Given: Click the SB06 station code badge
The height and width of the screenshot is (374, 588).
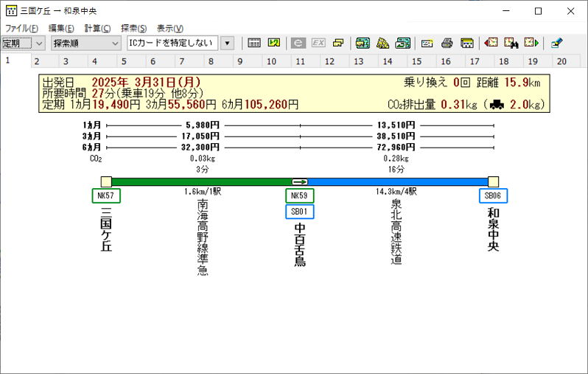Looking at the screenshot, I should coord(493,195).
